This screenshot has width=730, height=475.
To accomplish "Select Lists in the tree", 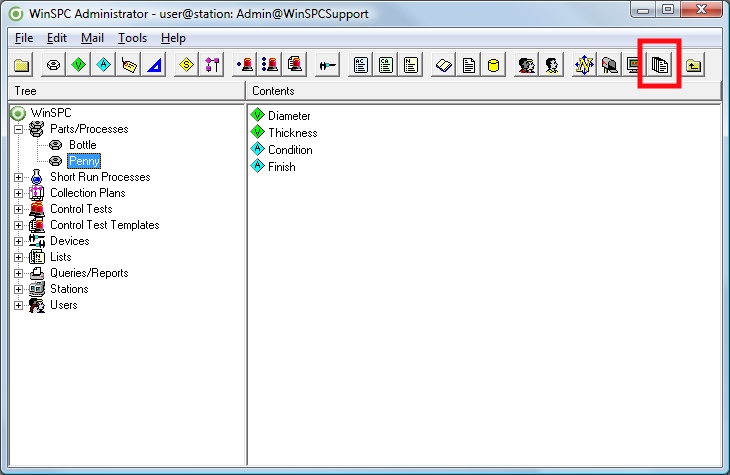I will (x=61, y=257).
